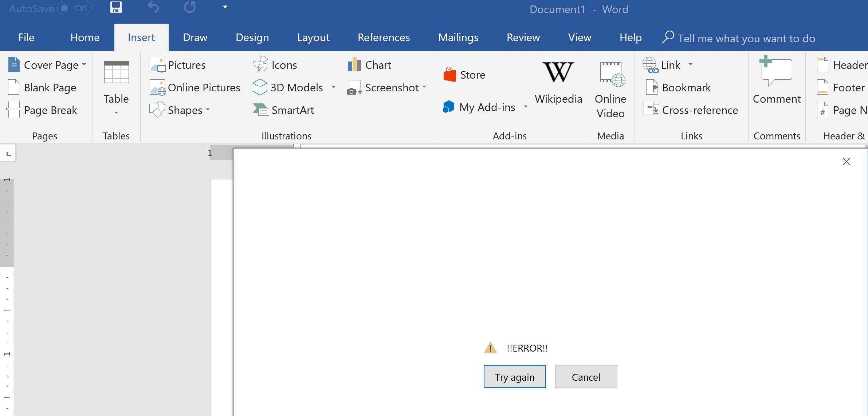Insert a SmartArt graphic
Screen dimensions: 868x416
pos(283,110)
